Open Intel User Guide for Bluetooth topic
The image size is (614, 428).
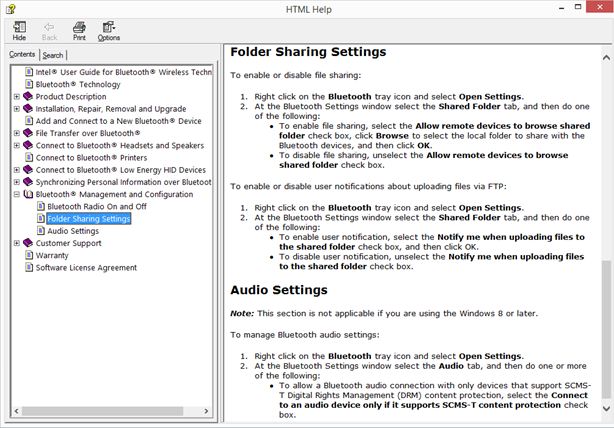pyautogui.click(x=123, y=72)
